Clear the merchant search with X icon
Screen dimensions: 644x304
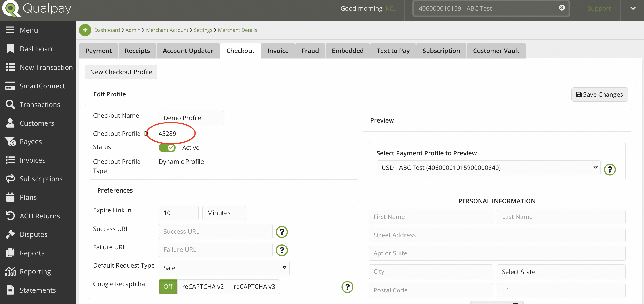pos(561,8)
